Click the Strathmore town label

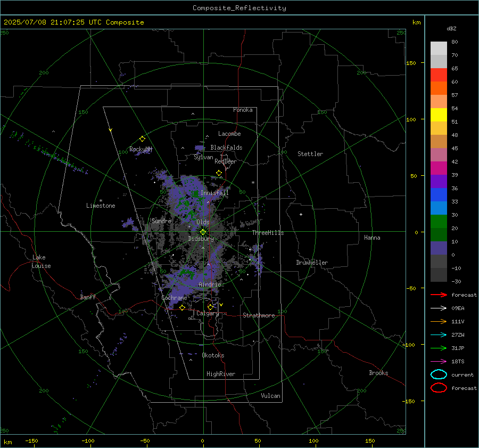click(259, 315)
